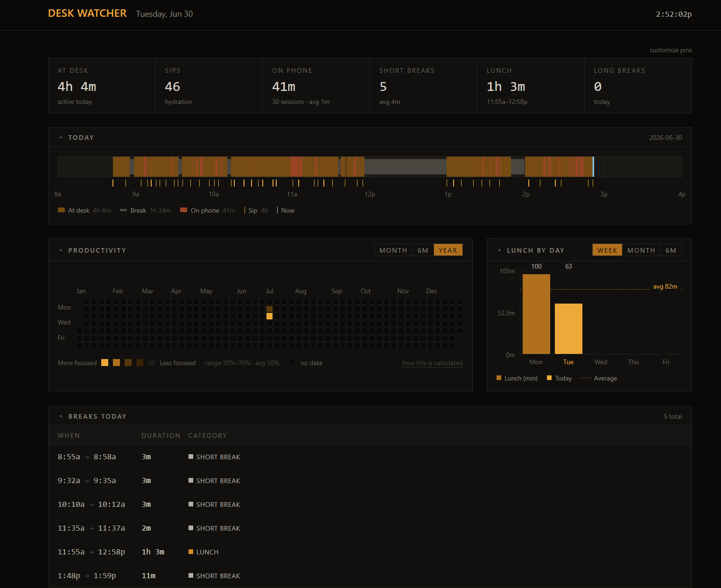The height and width of the screenshot is (588, 721).
Task: Click the Break legend swatch
Action: pos(123,210)
